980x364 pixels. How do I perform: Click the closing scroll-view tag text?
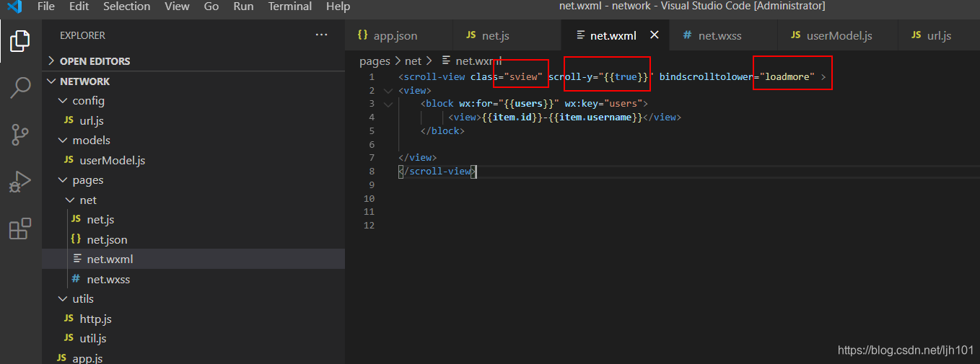[437, 172]
